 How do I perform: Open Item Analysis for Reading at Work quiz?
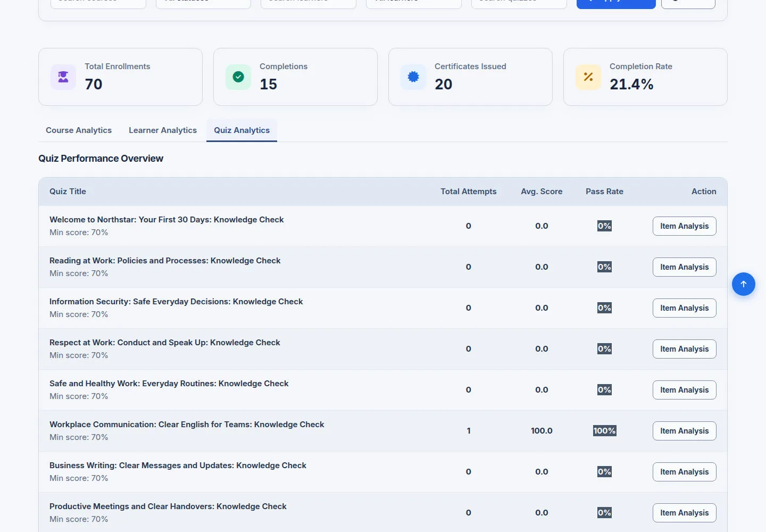click(x=684, y=267)
